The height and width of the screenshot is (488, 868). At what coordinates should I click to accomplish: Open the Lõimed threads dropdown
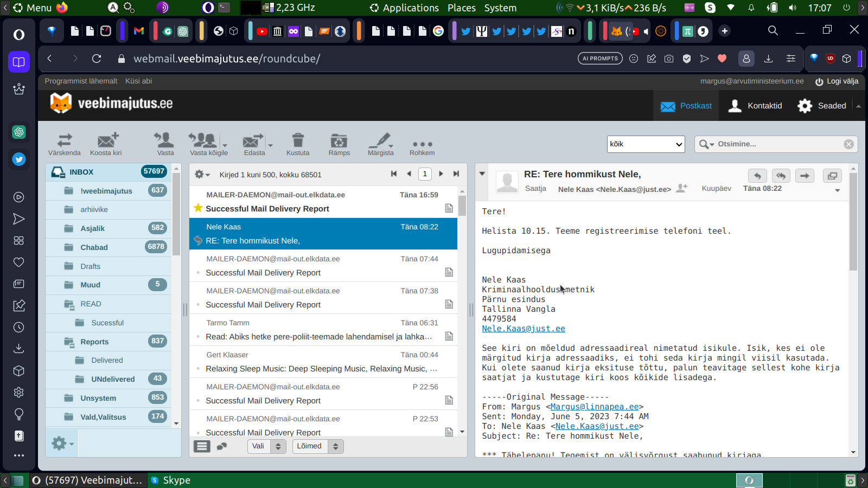tap(317, 446)
